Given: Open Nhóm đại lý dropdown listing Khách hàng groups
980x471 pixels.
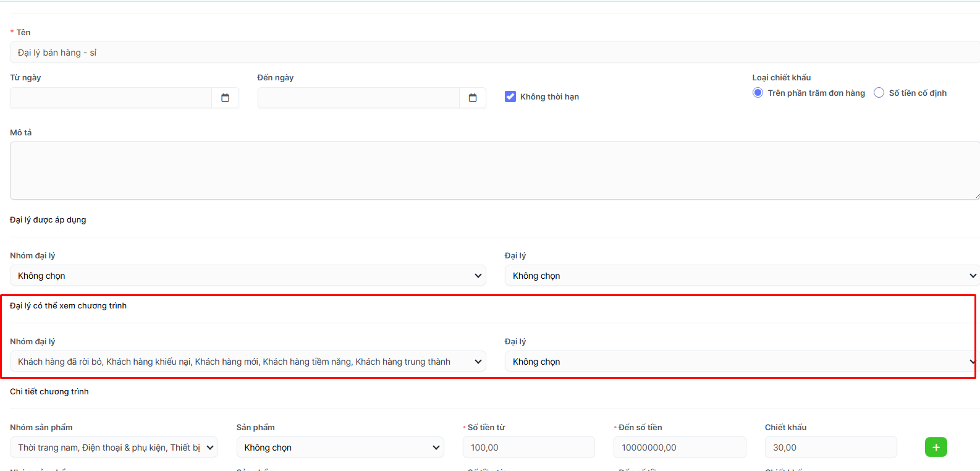Looking at the screenshot, I should (248, 362).
